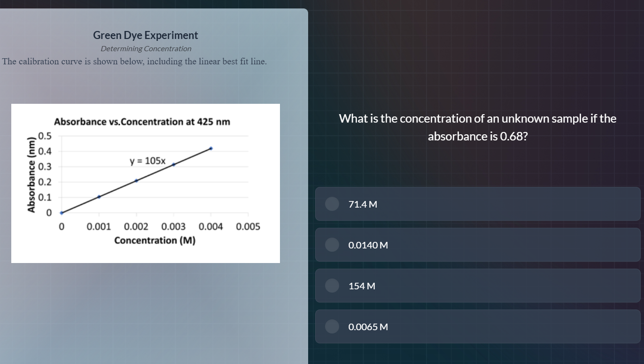Click the "0.0065 M" answer label text
644x364 pixels.
click(368, 327)
